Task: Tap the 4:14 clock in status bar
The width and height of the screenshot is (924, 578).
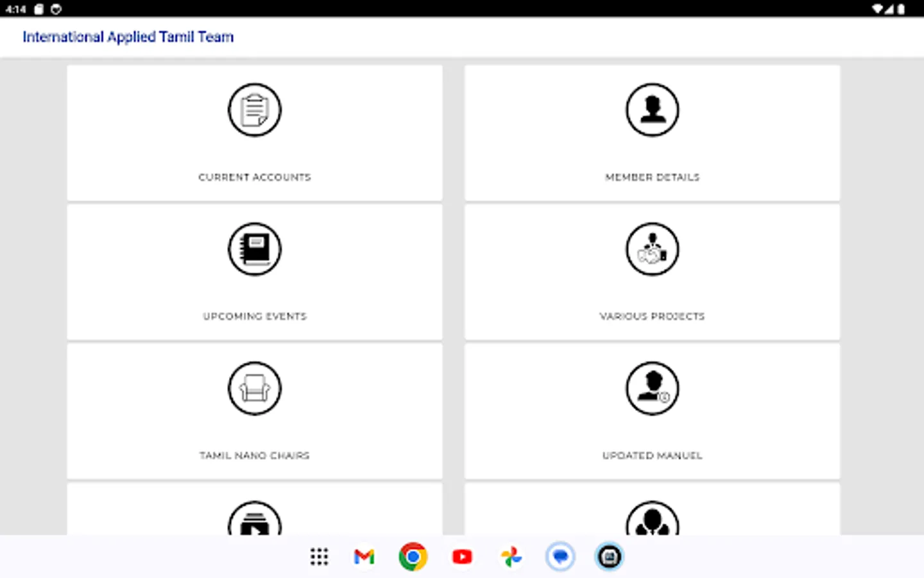Action: point(15,9)
